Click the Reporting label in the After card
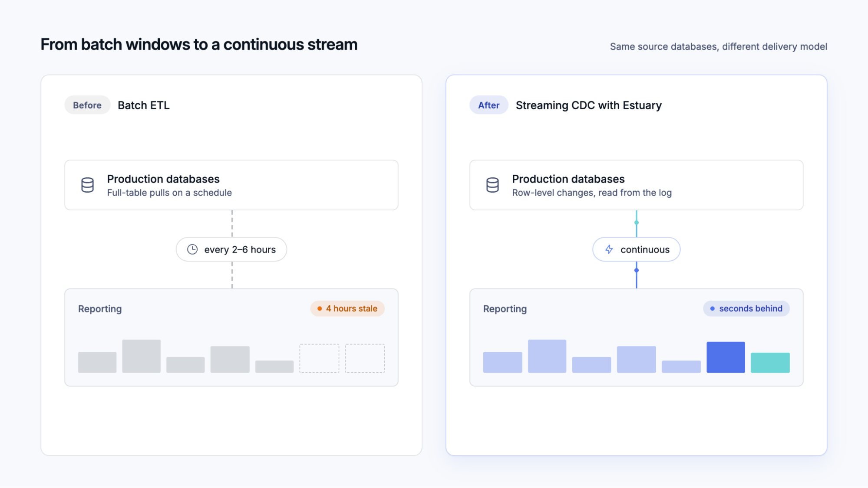Viewport: 868px width, 488px height. pyautogui.click(x=505, y=309)
